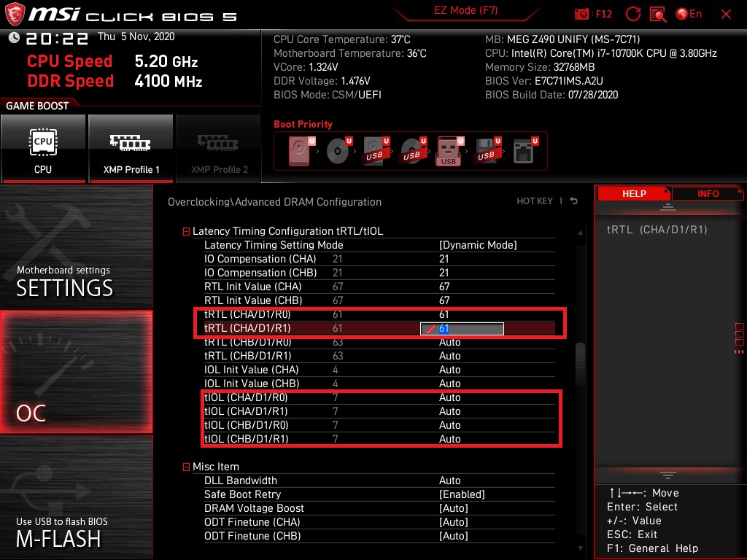Switch to the INFO tab
Viewport: 747px width, 560px height.
(708, 193)
